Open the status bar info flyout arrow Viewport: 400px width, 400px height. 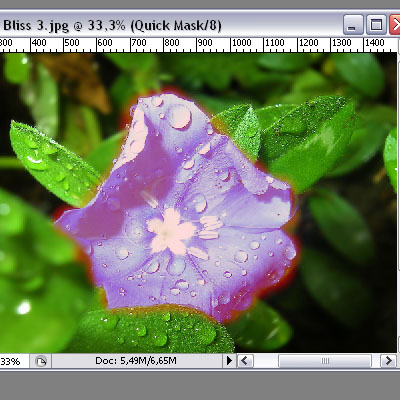coord(229,361)
